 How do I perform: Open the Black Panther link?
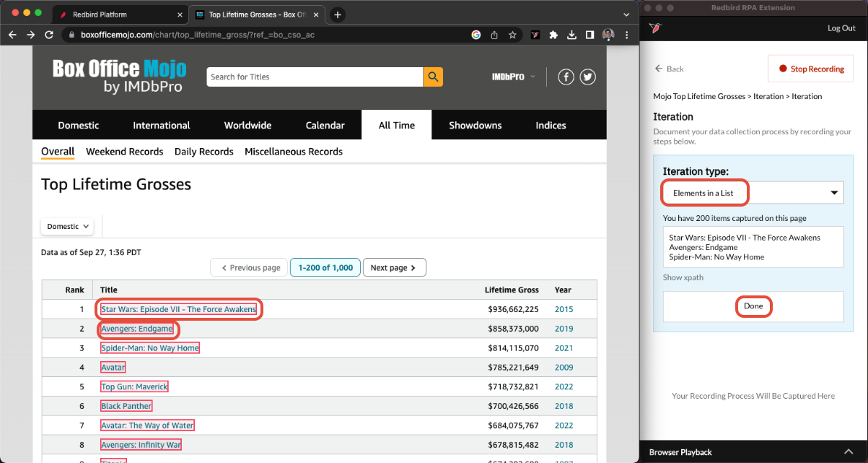tap(126, 406)
